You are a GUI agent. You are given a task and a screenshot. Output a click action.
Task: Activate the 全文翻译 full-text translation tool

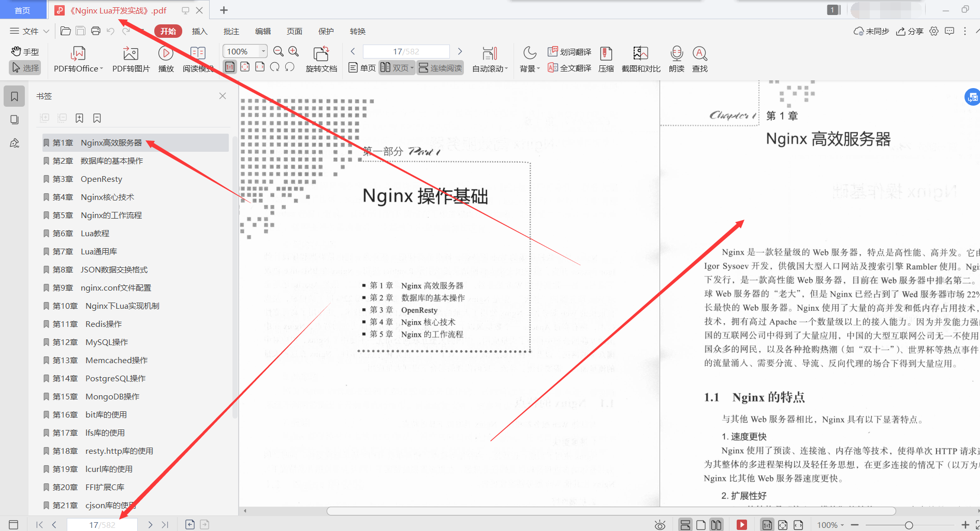click(x=569, y=68)
